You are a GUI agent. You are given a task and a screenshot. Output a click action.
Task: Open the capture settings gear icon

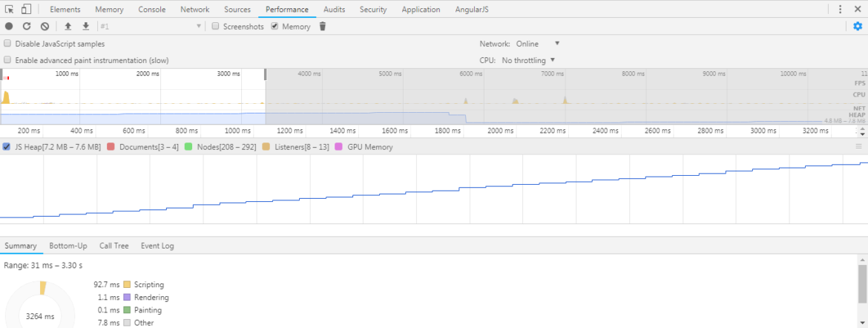858,27
